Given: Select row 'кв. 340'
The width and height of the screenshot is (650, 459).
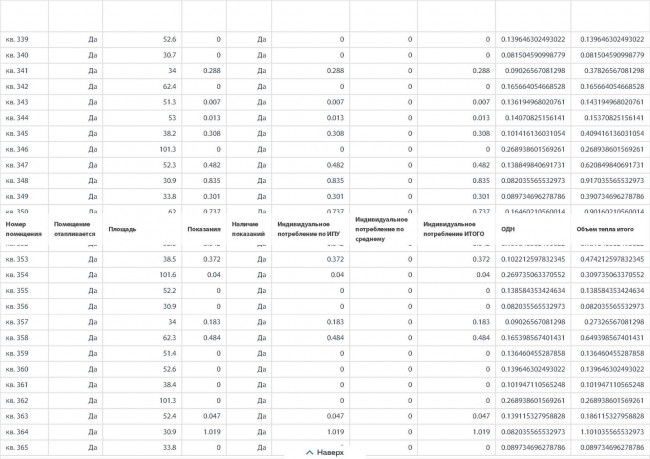Looking at the screenshot, I should [x=325, y=55].
